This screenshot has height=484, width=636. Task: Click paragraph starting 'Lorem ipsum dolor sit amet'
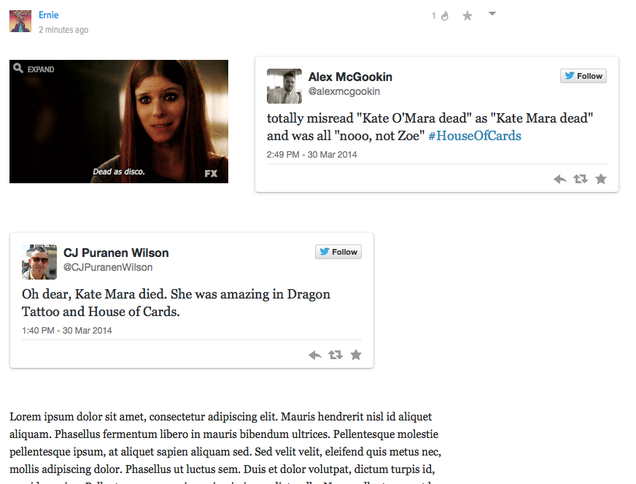(226, 448)
